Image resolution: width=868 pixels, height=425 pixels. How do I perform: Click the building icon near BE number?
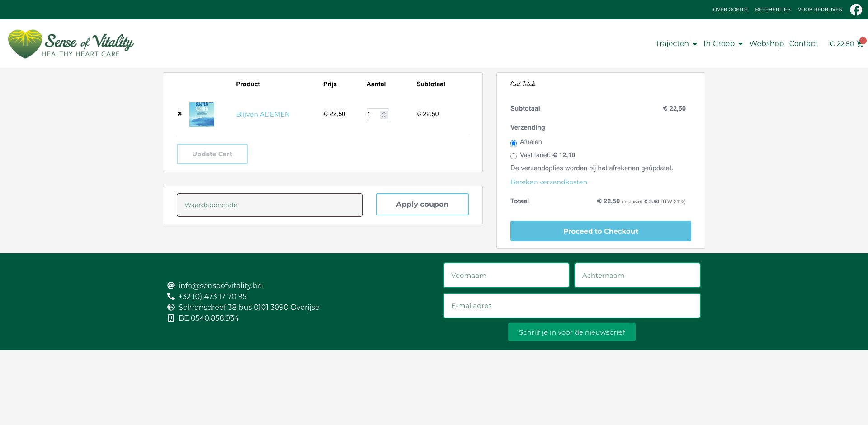click(171, 318)
